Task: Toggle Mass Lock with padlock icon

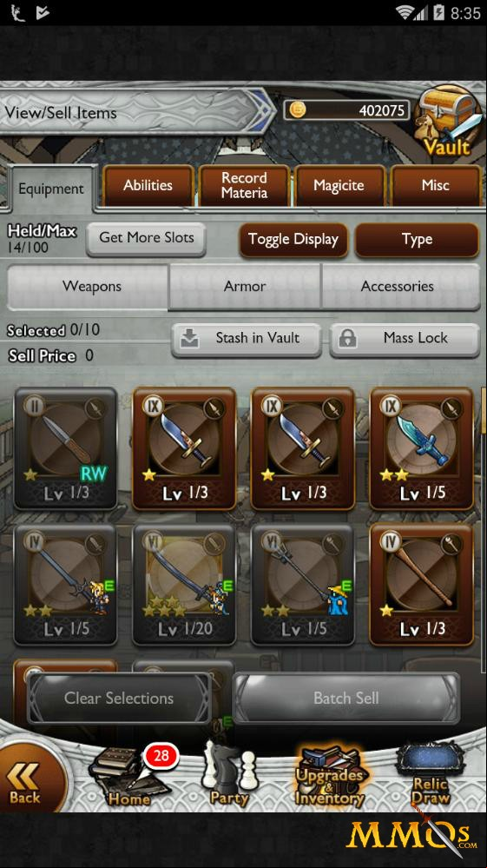Action: 404,338
